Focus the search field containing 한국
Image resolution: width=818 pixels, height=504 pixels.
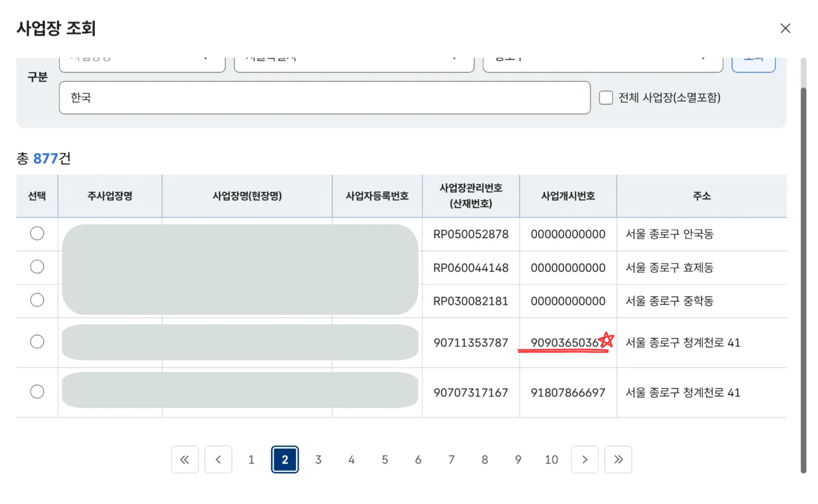(324, 98)
